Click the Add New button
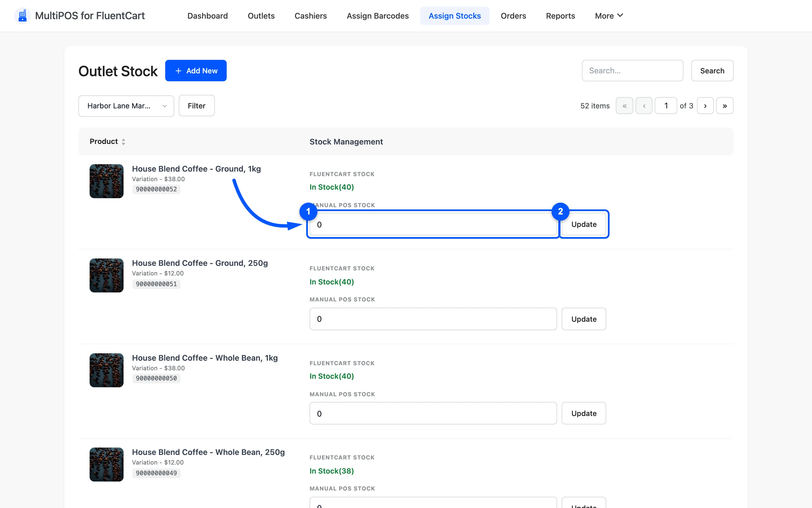The width and height of the screenshot is (812, 508). click(196, 71)
